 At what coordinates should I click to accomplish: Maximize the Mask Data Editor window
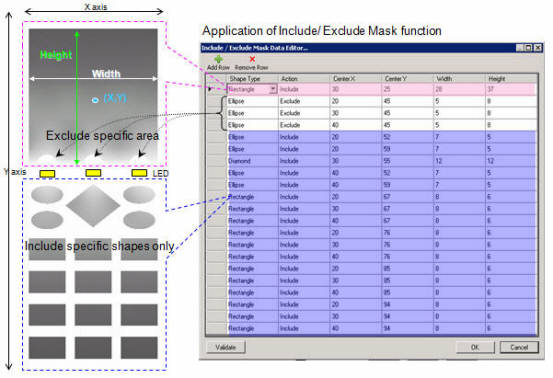point(529,48)
